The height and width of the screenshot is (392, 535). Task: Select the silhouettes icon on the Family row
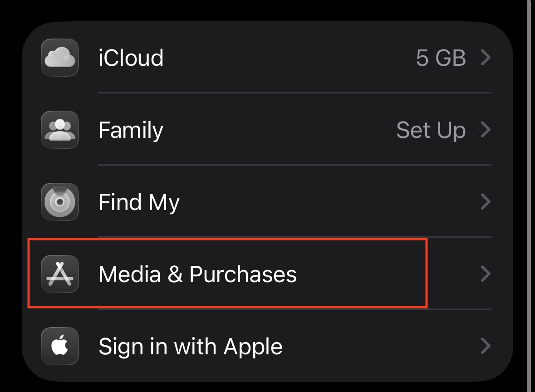(x=59, y=130)
